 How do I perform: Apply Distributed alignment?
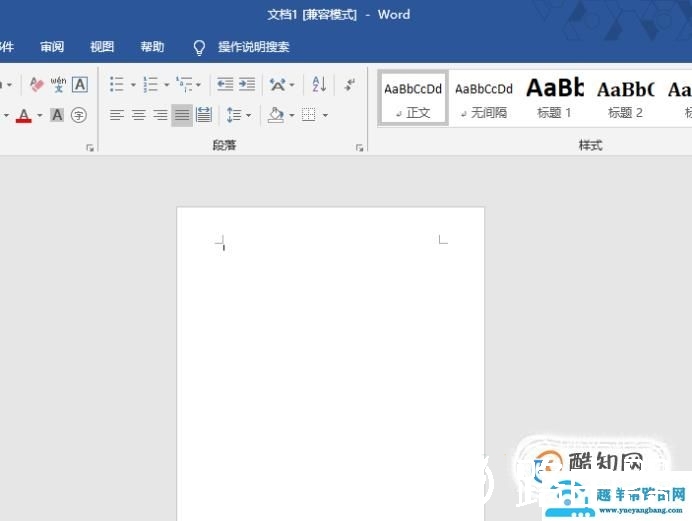pos(204,116)
